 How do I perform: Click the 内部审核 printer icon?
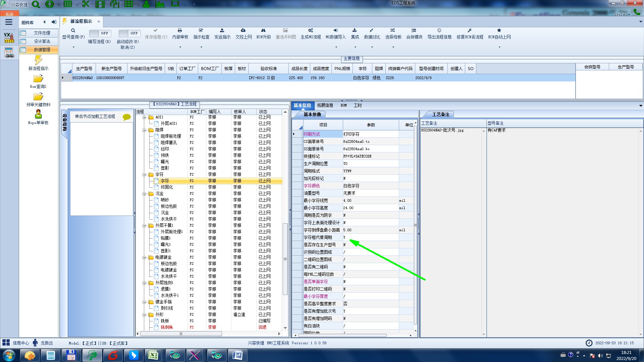180,31
